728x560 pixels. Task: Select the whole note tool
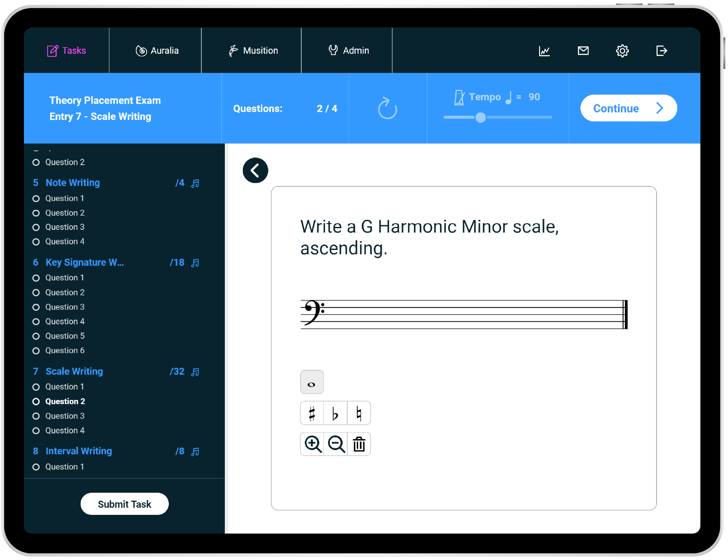[x=312, y=382]
